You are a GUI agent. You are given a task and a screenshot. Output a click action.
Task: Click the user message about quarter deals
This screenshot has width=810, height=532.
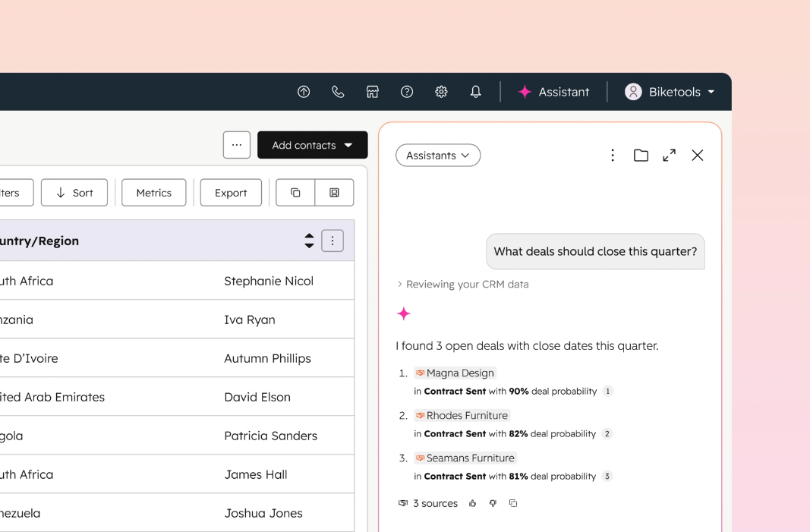(595, 251)
